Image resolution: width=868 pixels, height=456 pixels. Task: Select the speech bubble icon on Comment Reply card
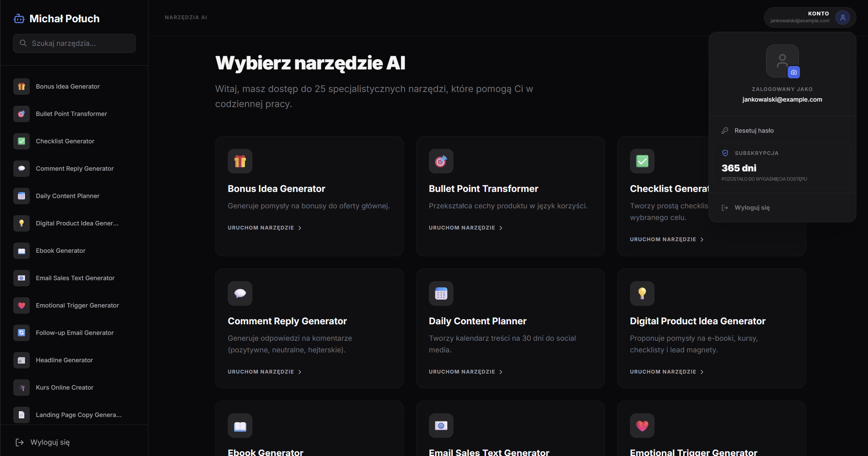pos(240,294)
